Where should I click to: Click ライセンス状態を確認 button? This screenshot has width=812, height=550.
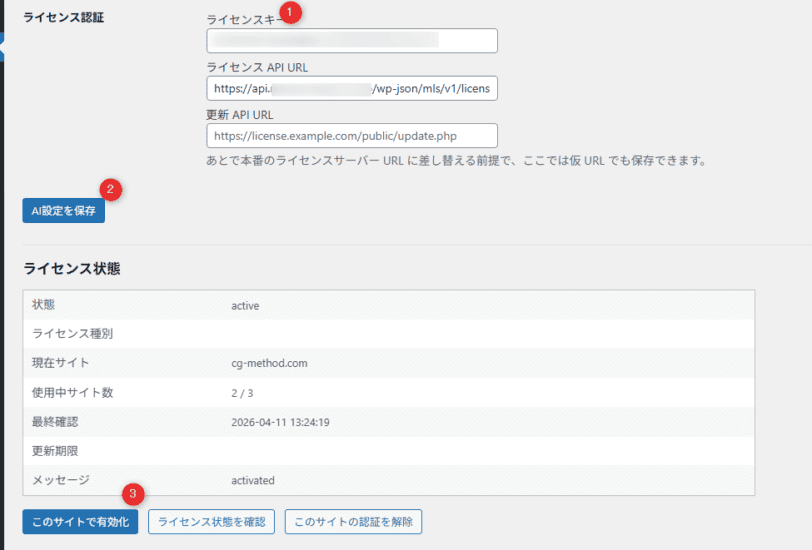coord(211,522)
